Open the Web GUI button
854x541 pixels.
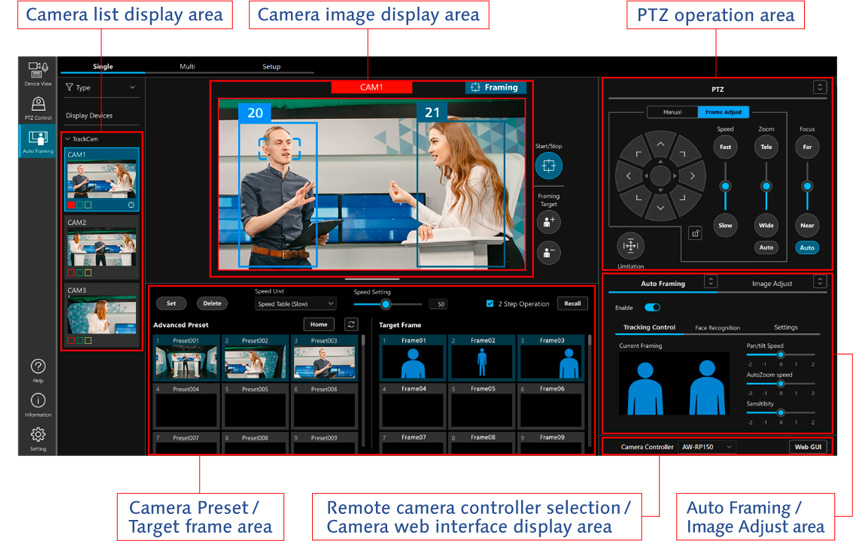[x=808, y=447]
